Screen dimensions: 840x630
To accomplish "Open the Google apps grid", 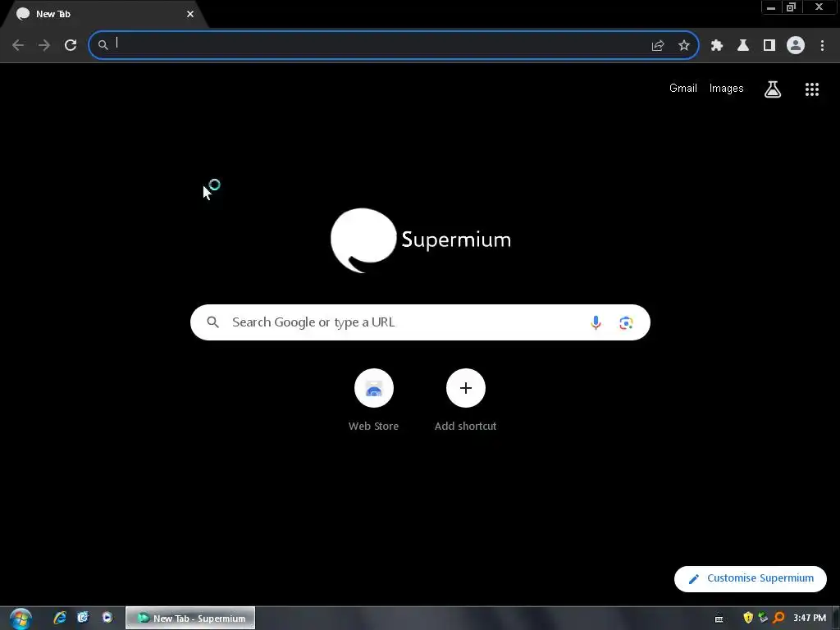I will pos(812,89).
